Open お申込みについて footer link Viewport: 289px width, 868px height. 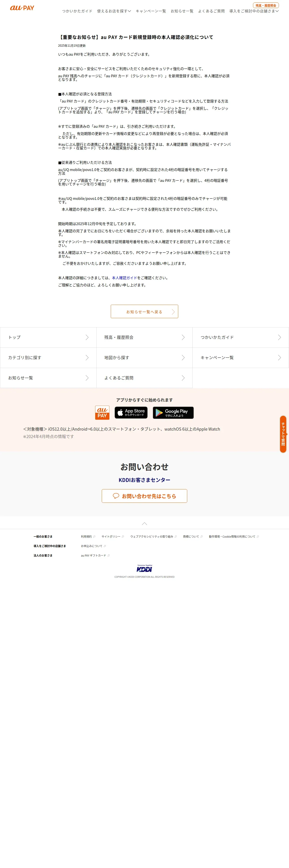pos(94,546)
